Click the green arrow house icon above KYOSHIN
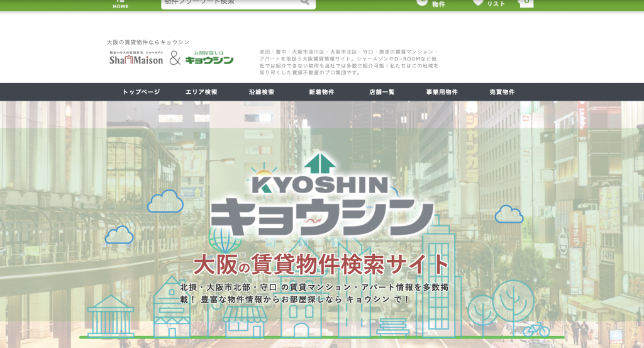The image size is (644, 348). 320,164
